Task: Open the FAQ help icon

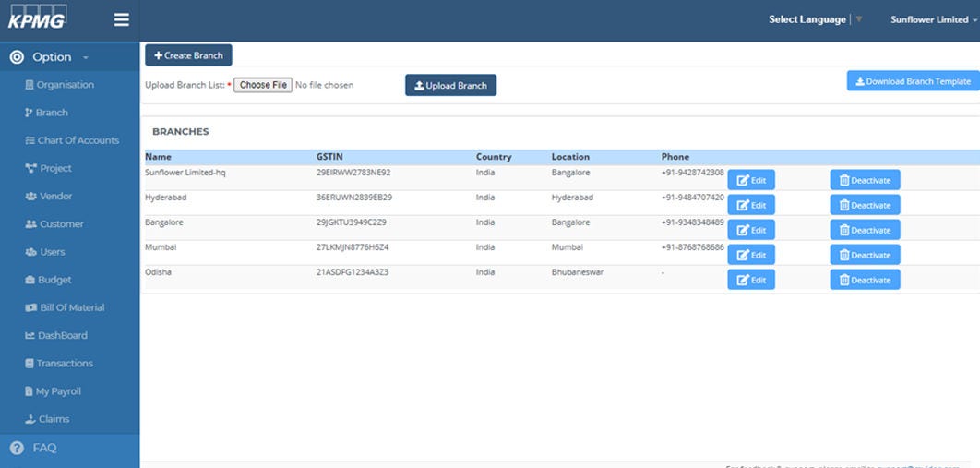Action: pos(17,448)
